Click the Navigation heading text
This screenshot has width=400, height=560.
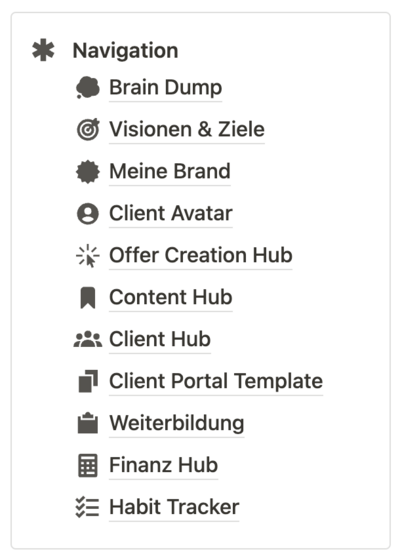click(x=125, y=50)
